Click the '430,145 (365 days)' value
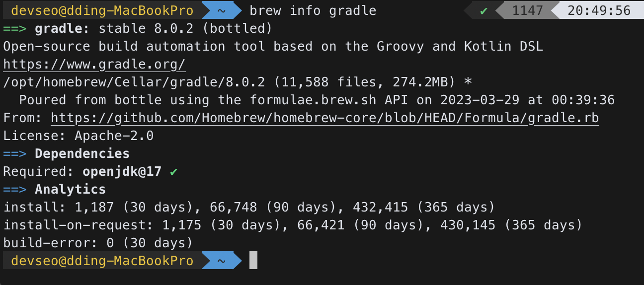Viewport: 644px width, 285px height. pos(511,225)
